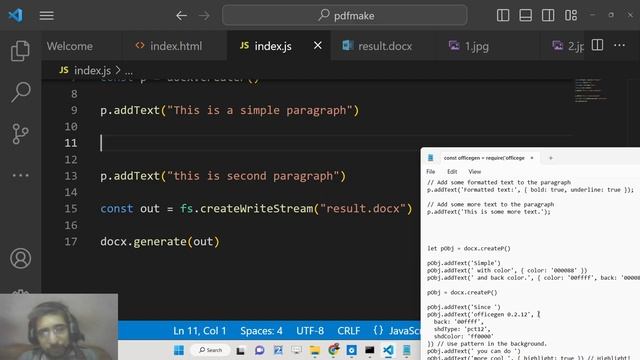
Task: Click line number 9 in the gutter
Action: point(74,110)
